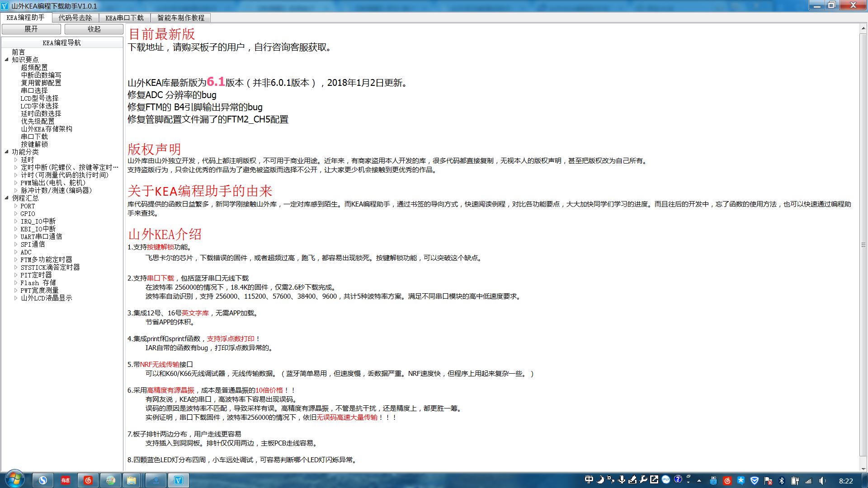Toggle the 中 Chinese input mode icon
The image size is (868, 488).
click(x=589, y=480)
